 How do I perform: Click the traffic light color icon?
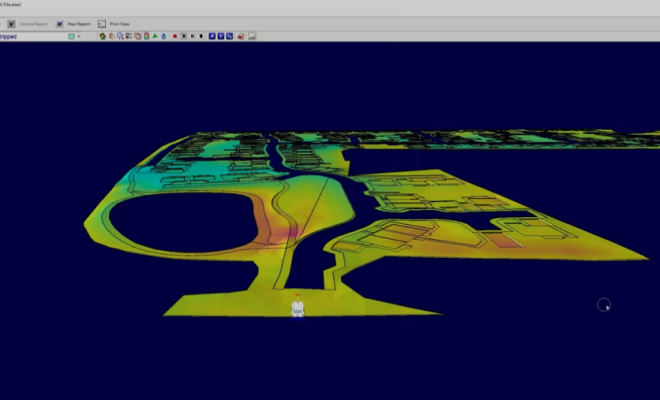point(146,36)
